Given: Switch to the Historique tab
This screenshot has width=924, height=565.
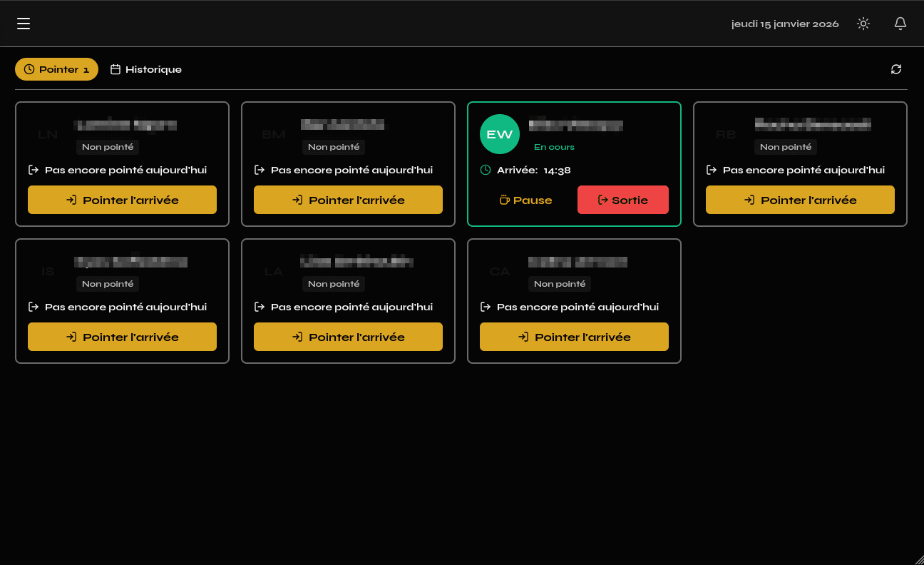Looking at the screenshot, I should [x=146, y=69].
